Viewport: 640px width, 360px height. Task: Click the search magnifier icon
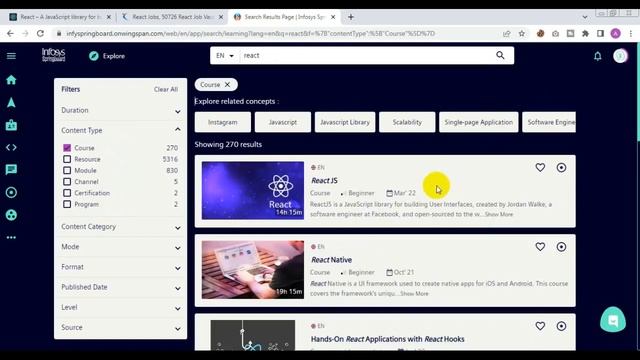(500, 55)
